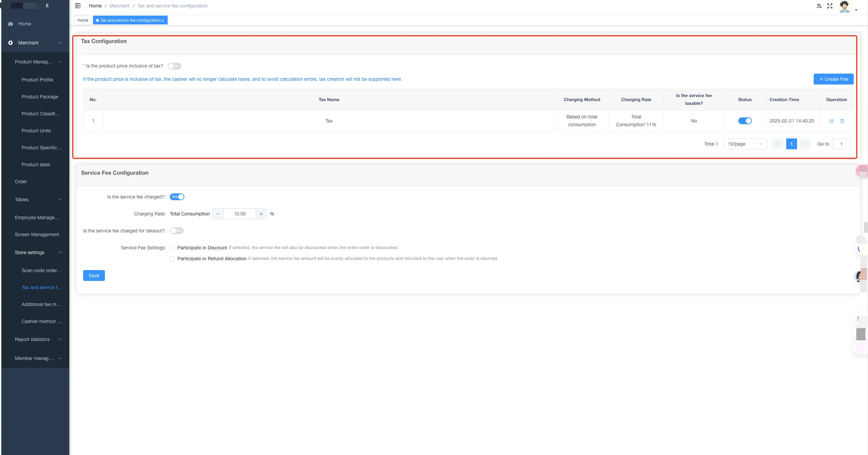Open Product Package in sidebar
Image resolution: width=868 pixels, height=455 pixels.
click(x=40, y=97)
